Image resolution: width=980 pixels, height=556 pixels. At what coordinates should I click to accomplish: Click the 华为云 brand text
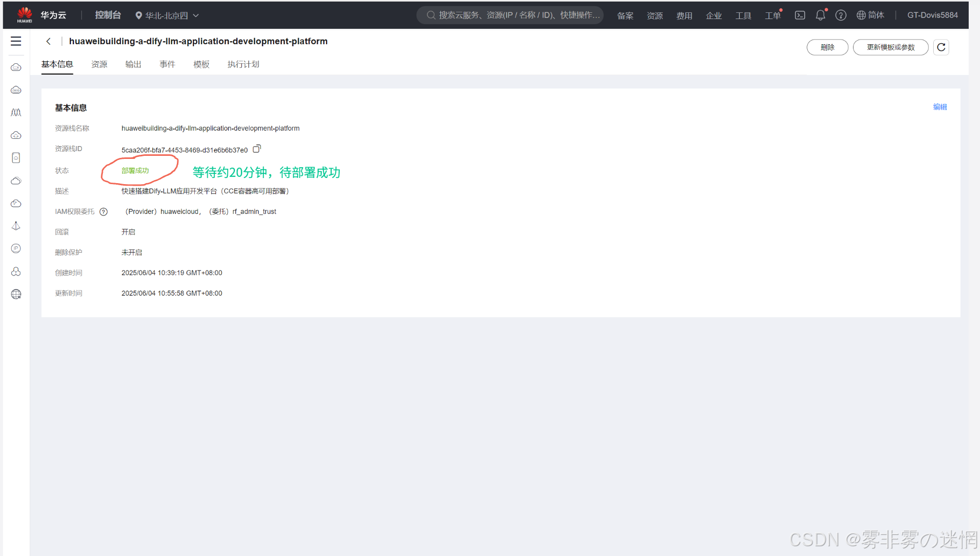pyautogui.click(x=53, y=15)
